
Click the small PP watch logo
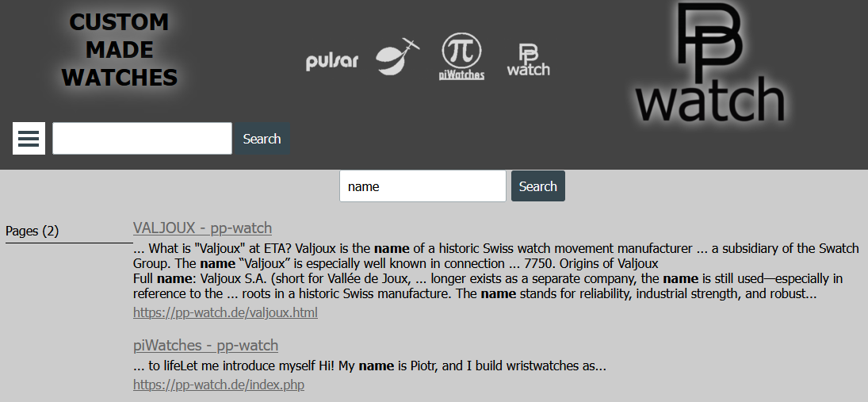(x=528, y=59)
